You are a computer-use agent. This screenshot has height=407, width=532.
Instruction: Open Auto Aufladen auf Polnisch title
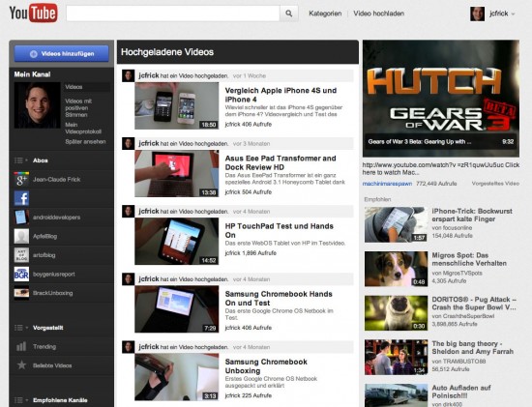coord(461,392)
